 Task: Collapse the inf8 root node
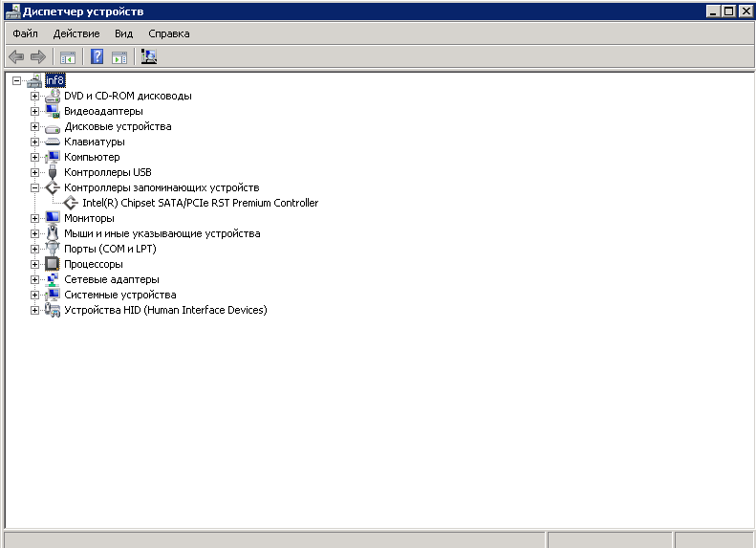[x=17, y=81]
